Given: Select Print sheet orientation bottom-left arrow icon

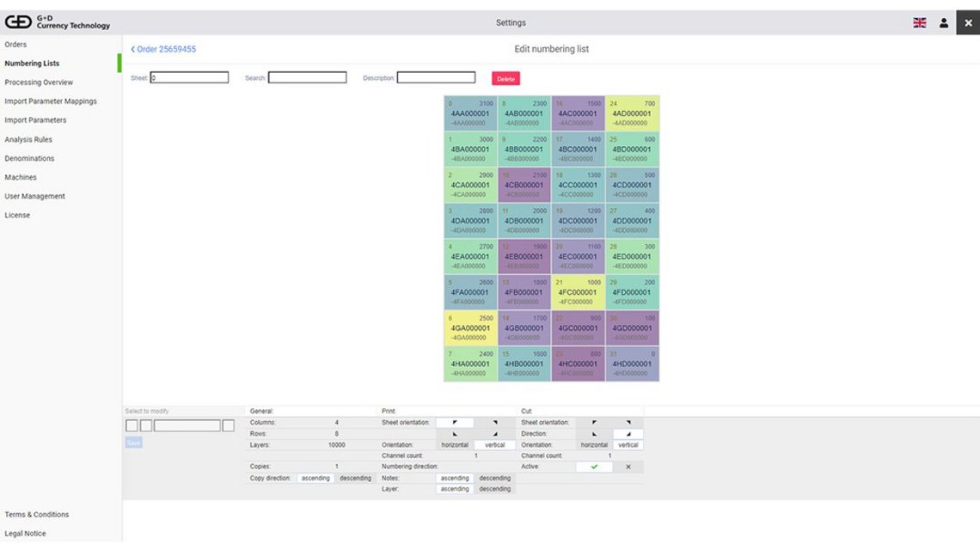Looking at the screenshot, I should click(456, 434).
